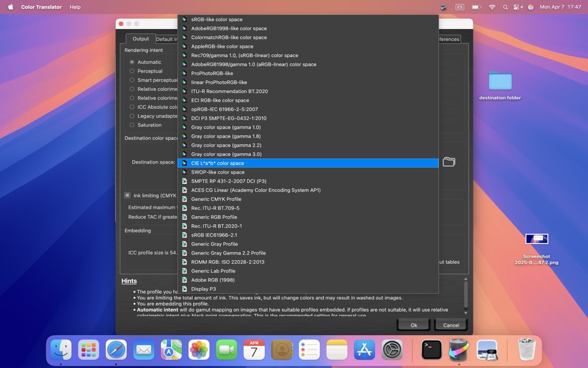Select SWOP-like color space
Screen dimensions: 588x368
[308, 172]
